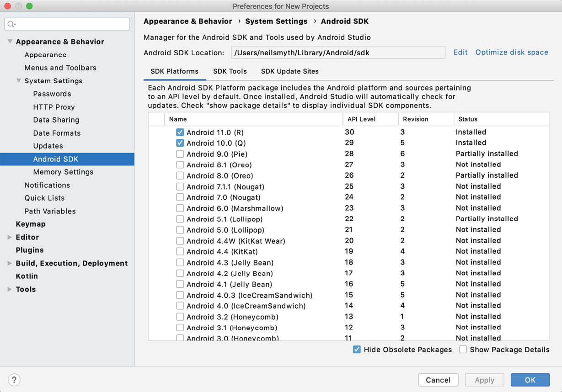This screenshot has width=562, height=392.
Task: Open the Keymap settings
Action: (x=31, y=224)
